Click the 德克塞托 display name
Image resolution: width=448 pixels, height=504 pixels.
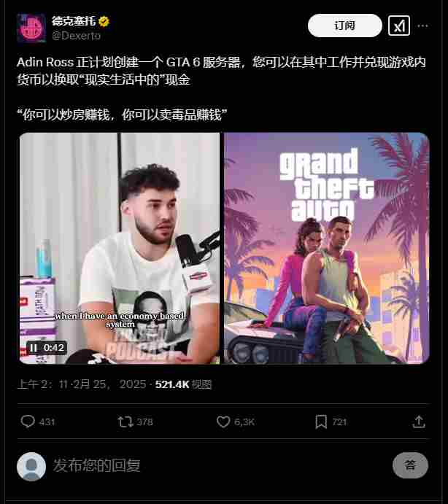tap(74, 21)
